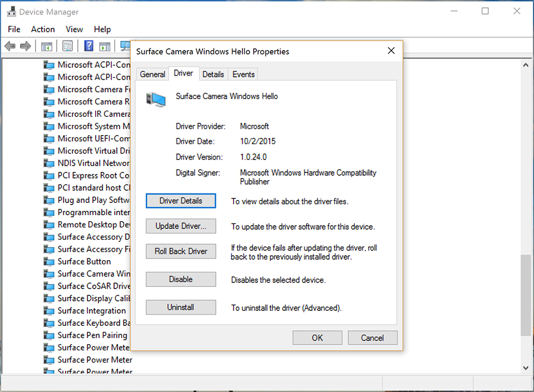Click the device list scroll down arrow
The height and width of the screenshot is (392, 534).
point(526,368)
